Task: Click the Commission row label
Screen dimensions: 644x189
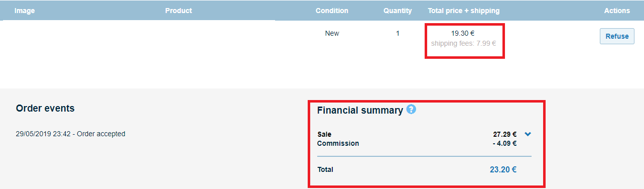Action: pos(338,143)
